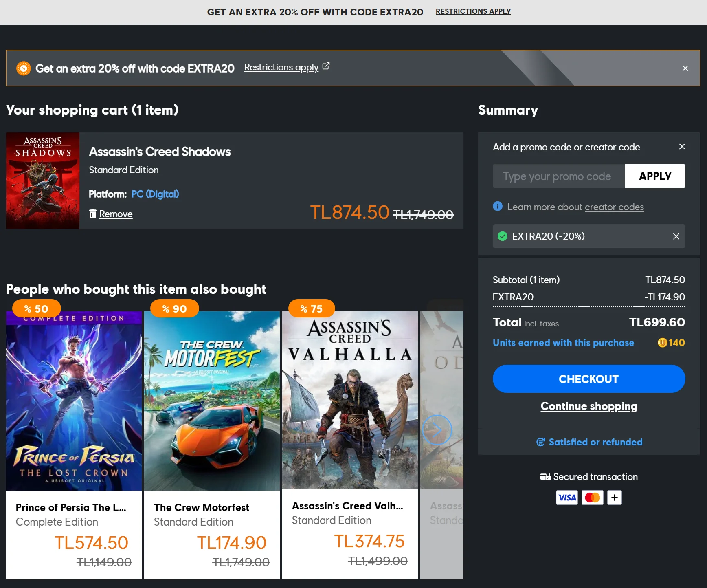Viewport: 707px width, 588px height.
Task: Click Continue shopping link
Action: point(589,406)
